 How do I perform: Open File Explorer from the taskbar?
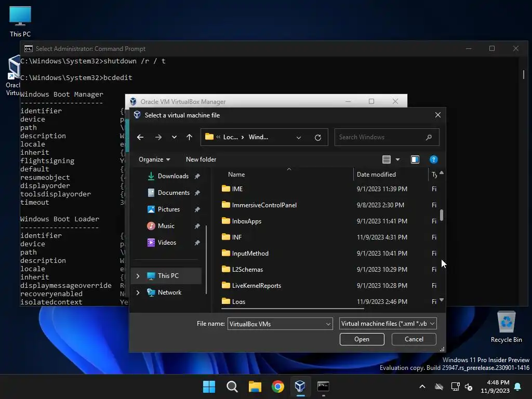255,387
